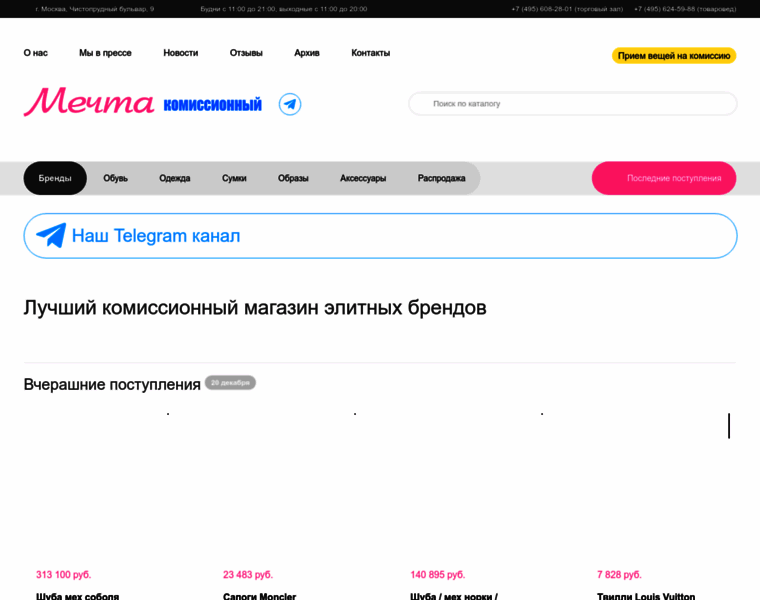Screen dimensions: 760x600
Task: Browse the Аксессуары category
Action: coord(363,178)
